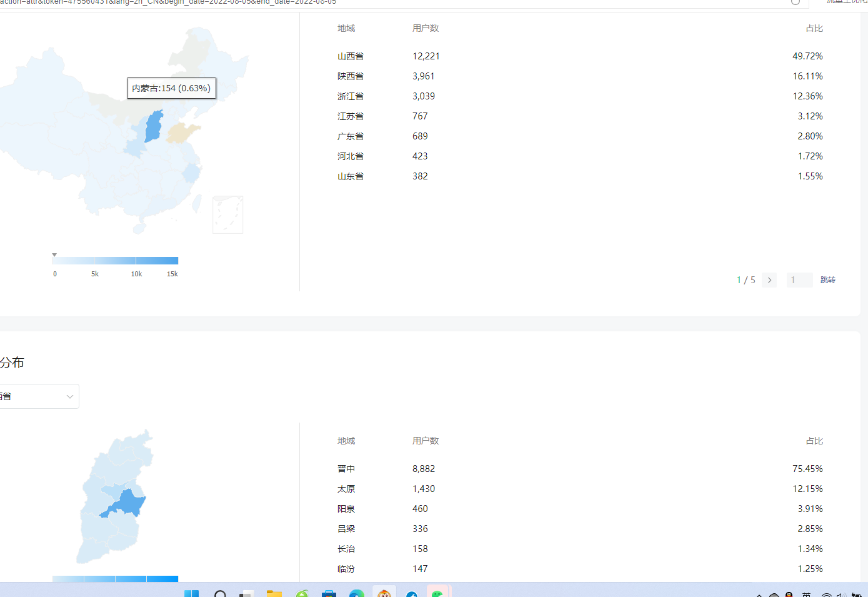Click user count value 12,221
This screenshot has width=868, height=597.
coord(426,56)
